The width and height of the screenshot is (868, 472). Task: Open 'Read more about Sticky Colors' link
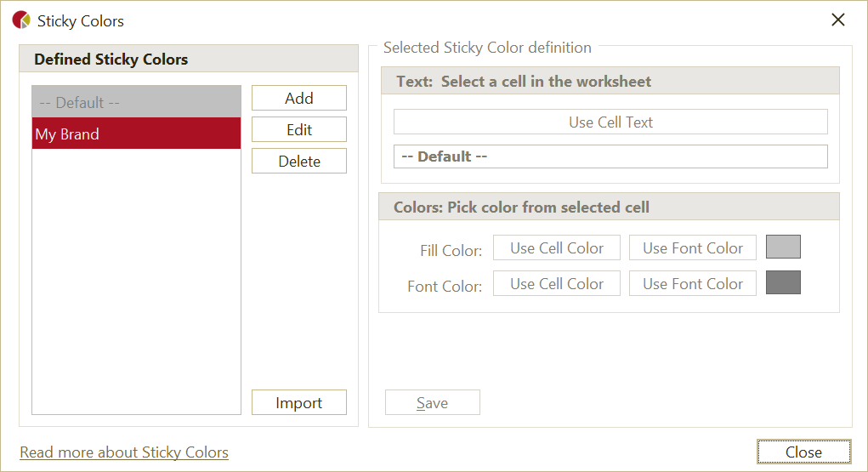click(124, 452)
